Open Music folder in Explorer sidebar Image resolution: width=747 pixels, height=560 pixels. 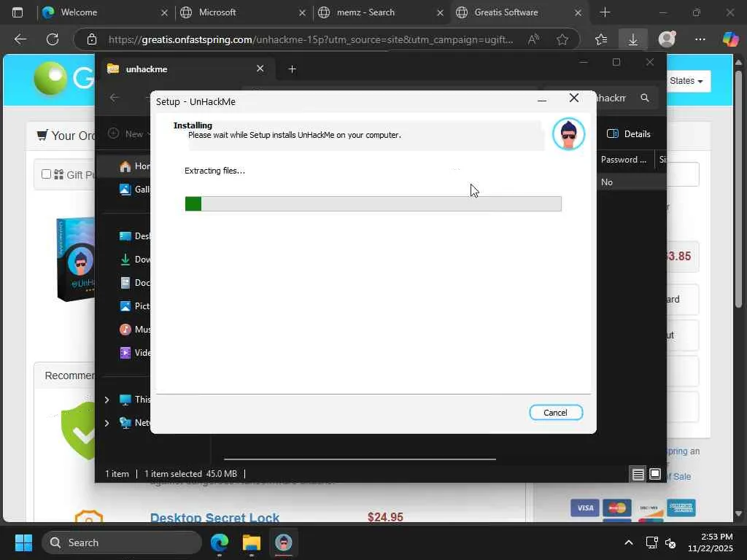tap(134, 330)
